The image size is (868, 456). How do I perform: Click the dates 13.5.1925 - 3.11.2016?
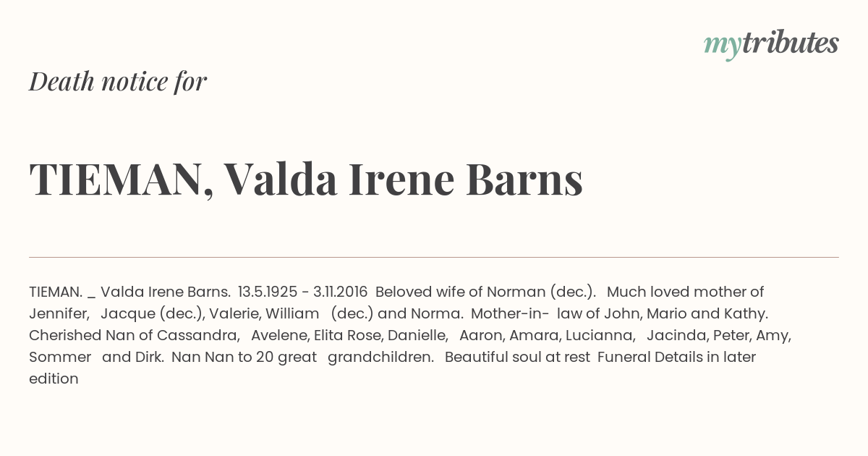pos(302,292)
